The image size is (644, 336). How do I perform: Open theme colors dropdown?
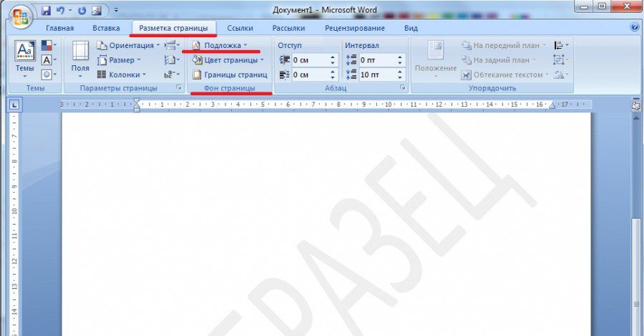(49, 45)
